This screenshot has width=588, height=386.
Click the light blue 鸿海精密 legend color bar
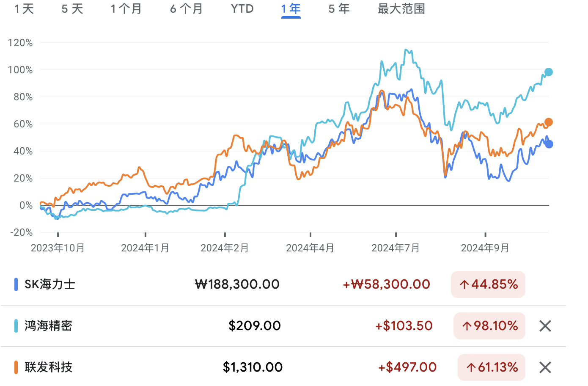[16, 326]
